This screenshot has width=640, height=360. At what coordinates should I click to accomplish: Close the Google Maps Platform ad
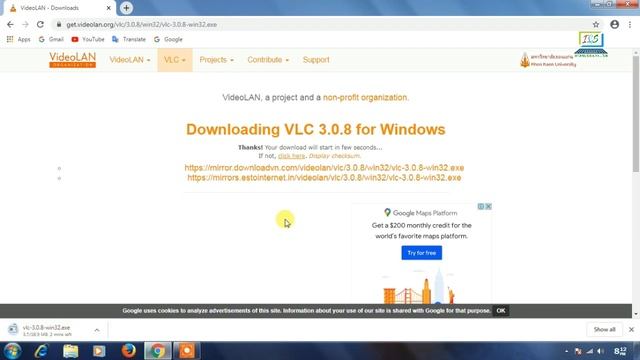pyautogui.click(x=488, y=207)
